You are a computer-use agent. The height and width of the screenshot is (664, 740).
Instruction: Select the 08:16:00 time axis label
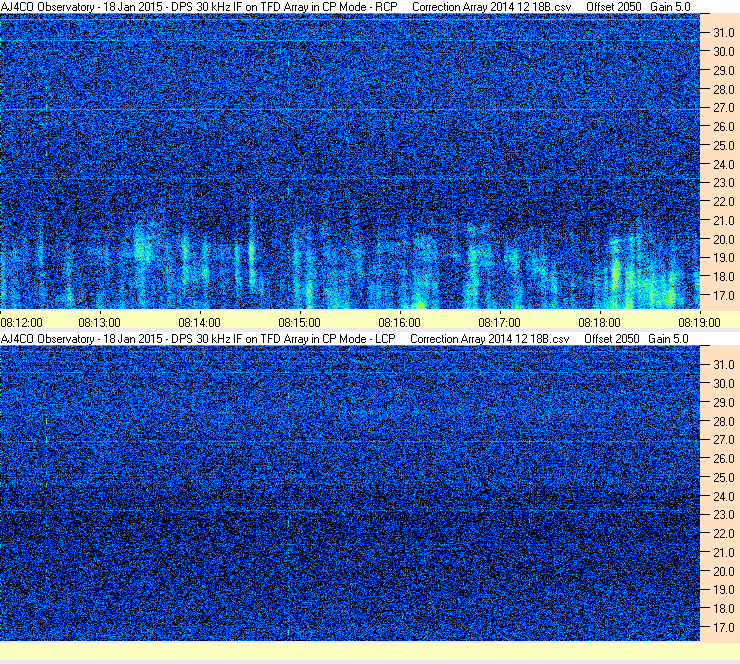pos(399,323)
